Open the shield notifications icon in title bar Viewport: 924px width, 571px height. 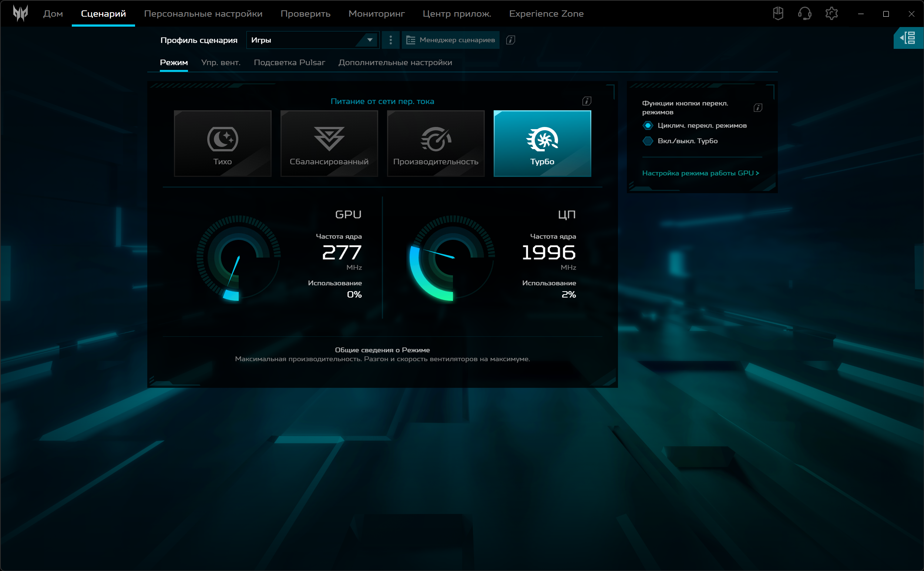pos(778,14)
